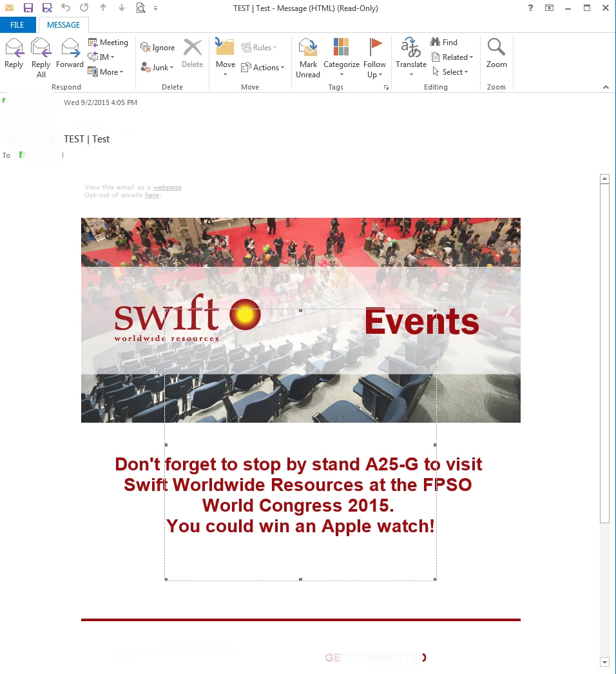Image resolution: width=616 pixels, height=674 pixels.
Task: Click the Reply icon
Action: 14,47
